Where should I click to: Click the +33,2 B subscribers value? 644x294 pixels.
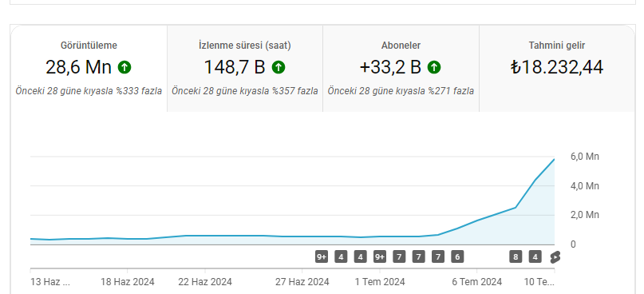(x=390, y=67)
